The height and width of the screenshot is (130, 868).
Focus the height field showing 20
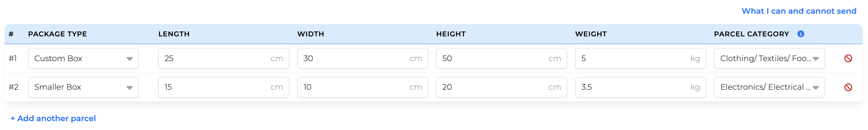click(501, 87)
